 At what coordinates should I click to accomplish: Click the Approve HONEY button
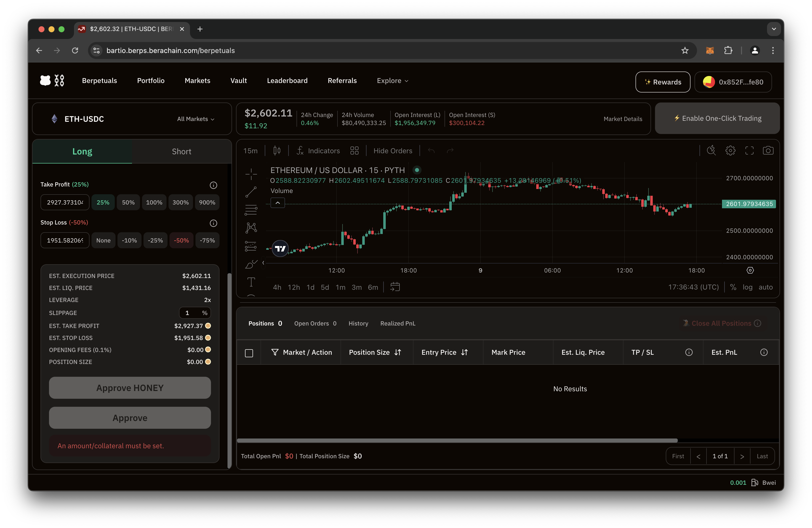pos(130,388)
